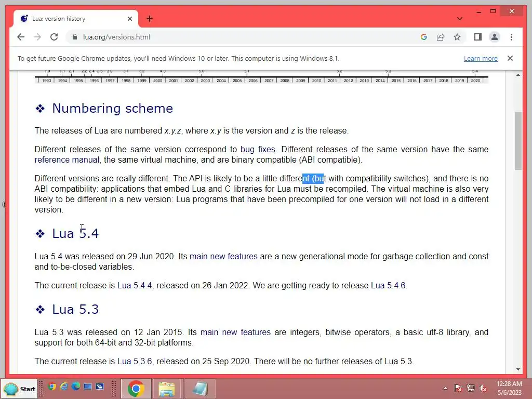Viewport: 532px width, 399px height.
Task: Open a new tab with the plus button
Action: (x=150, y=19)
